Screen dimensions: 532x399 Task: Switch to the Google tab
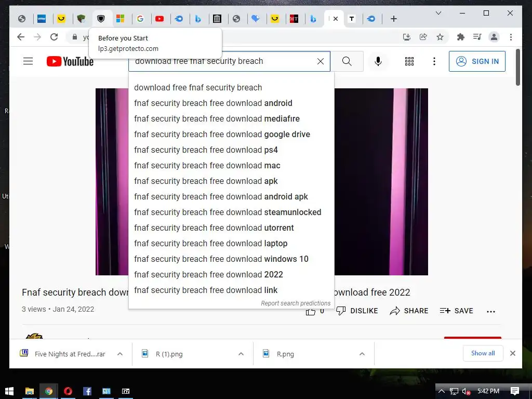point(140,19)
